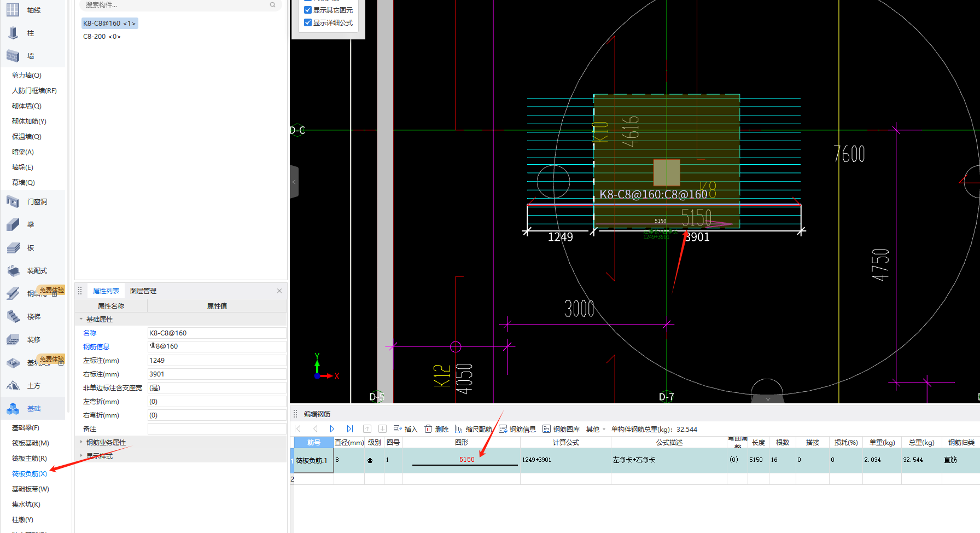The width and height of the screenshot is (980, 533).
Task: Open 钢筋图库 rebar library
Action: click(x=561, y=429)
